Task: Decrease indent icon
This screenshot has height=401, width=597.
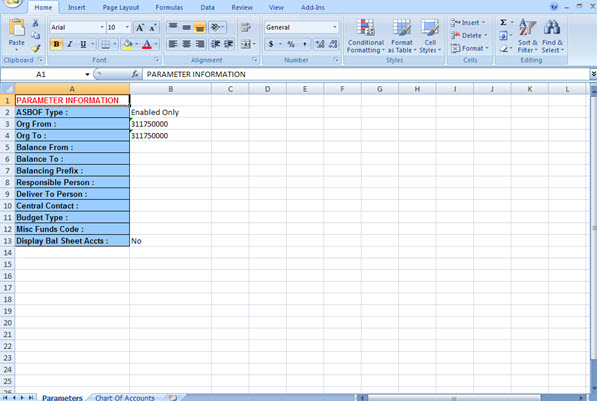Action: 215,44
